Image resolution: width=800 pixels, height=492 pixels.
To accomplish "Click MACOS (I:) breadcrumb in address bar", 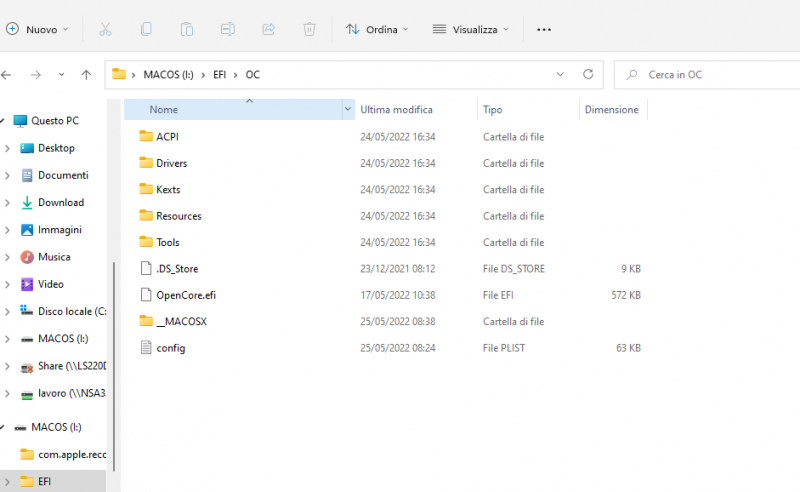I will click(168, 75).
